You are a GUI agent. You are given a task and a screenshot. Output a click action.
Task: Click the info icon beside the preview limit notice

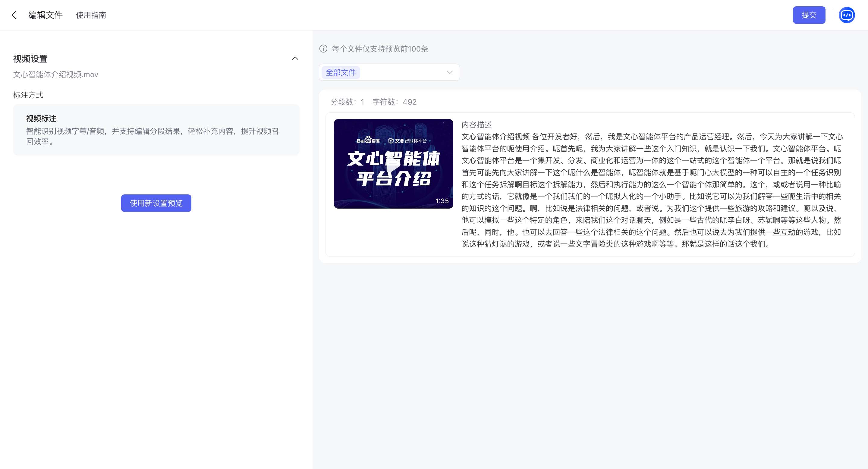pos(323,49)
